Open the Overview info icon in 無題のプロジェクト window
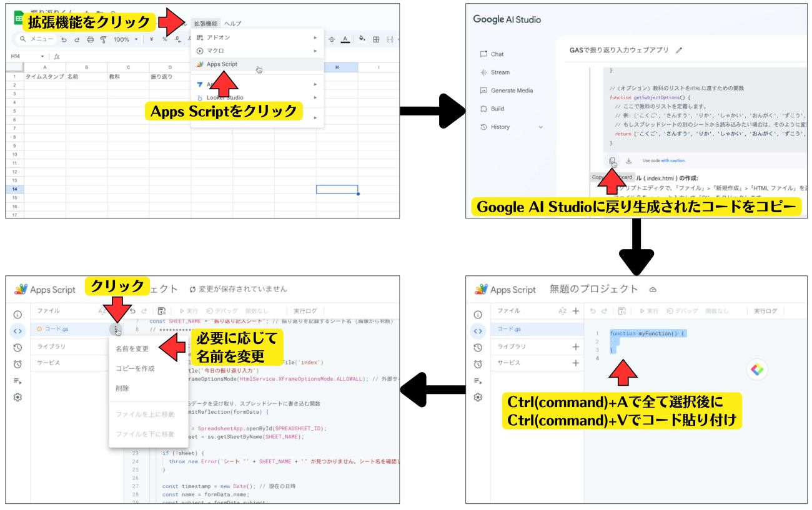The height and width of the screenshot is (510, 812). (x=478, y=315)
